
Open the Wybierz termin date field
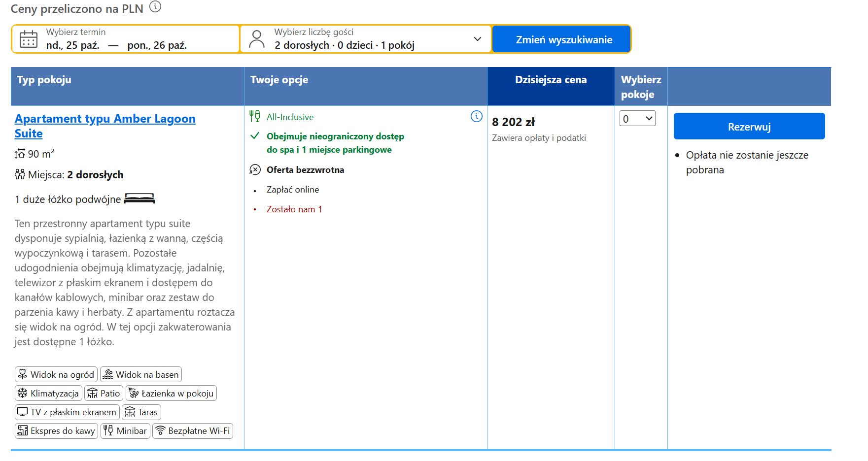tap(126, 39)
